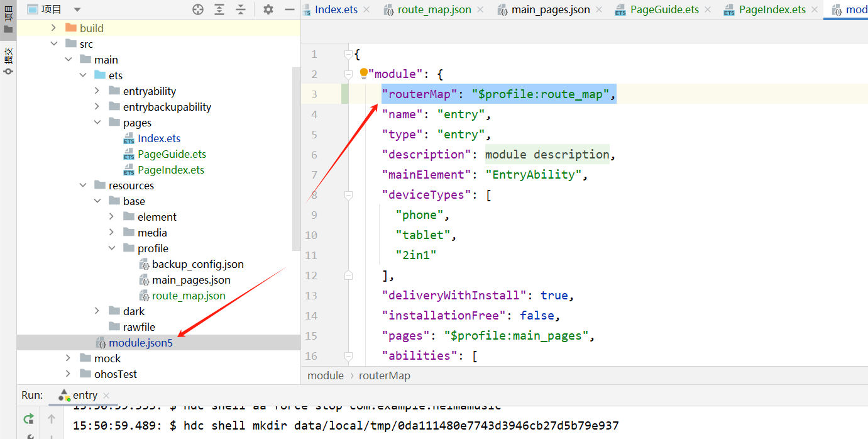868x439 pixels.
Task: Click the module breadcrumb
Action: tap(326, 375)
